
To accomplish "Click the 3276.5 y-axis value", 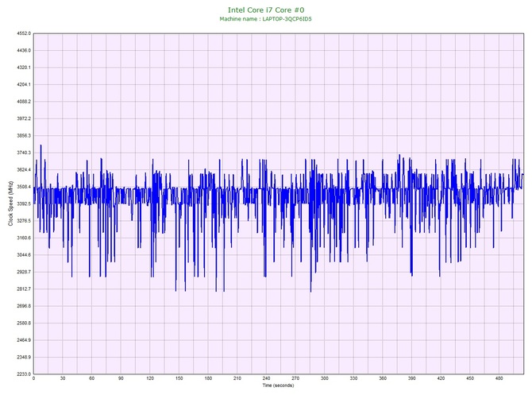I will [x=24, y=221].
